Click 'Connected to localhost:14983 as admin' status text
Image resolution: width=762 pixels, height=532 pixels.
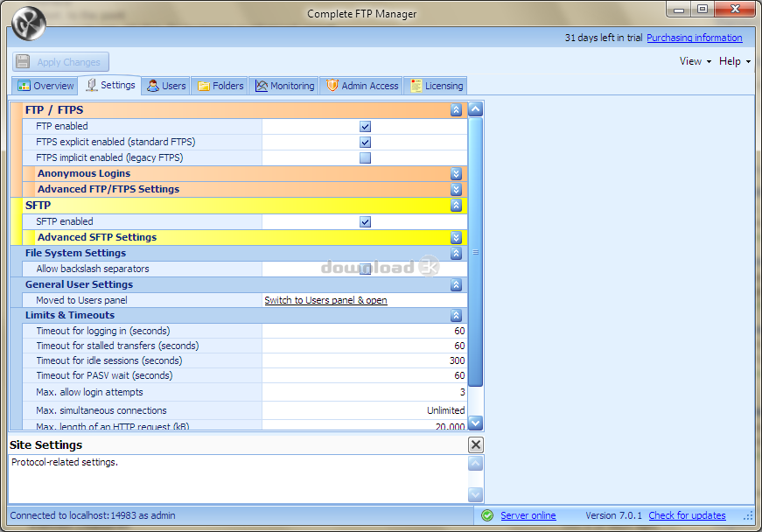point(93,515)
